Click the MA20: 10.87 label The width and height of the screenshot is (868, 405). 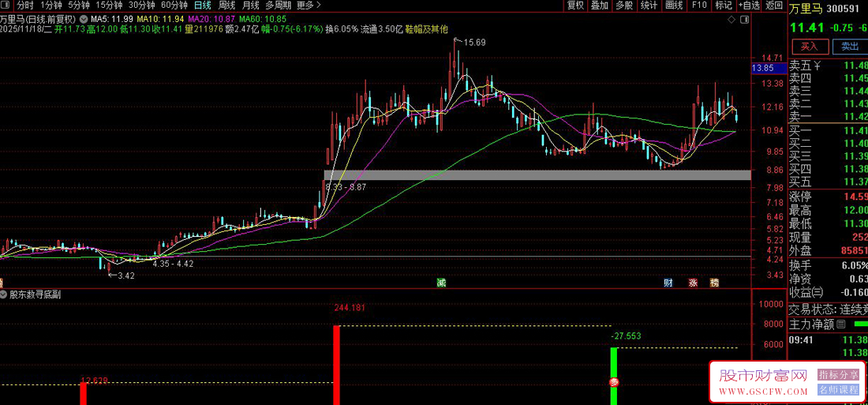(212, 19)
